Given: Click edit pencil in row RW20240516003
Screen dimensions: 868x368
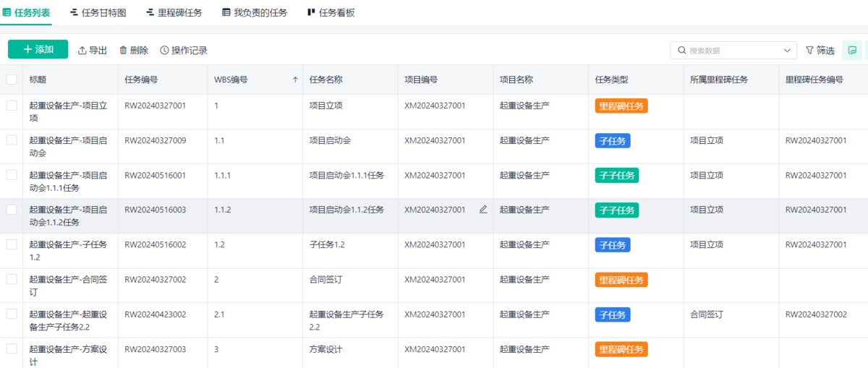Looking at the screenshot, I should pos(483,210).
